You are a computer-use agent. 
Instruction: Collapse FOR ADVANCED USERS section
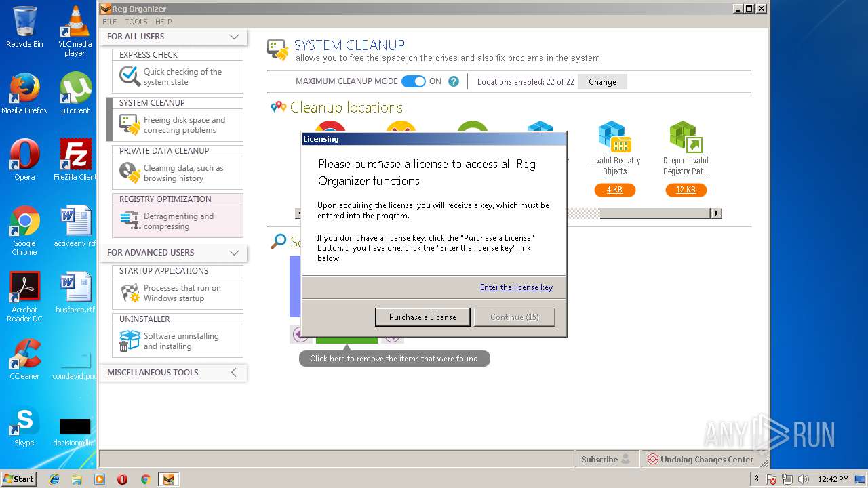point(234,253)
